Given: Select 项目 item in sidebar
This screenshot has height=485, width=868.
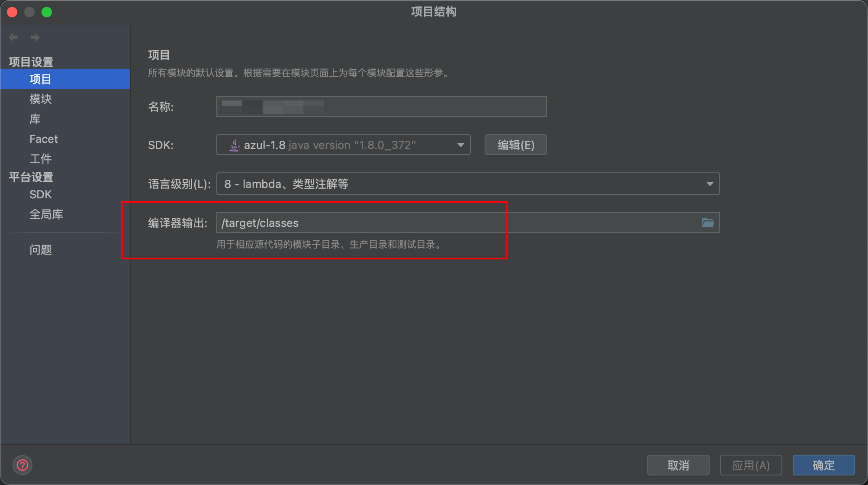Looking at the screenshot, I should point(40,79).
